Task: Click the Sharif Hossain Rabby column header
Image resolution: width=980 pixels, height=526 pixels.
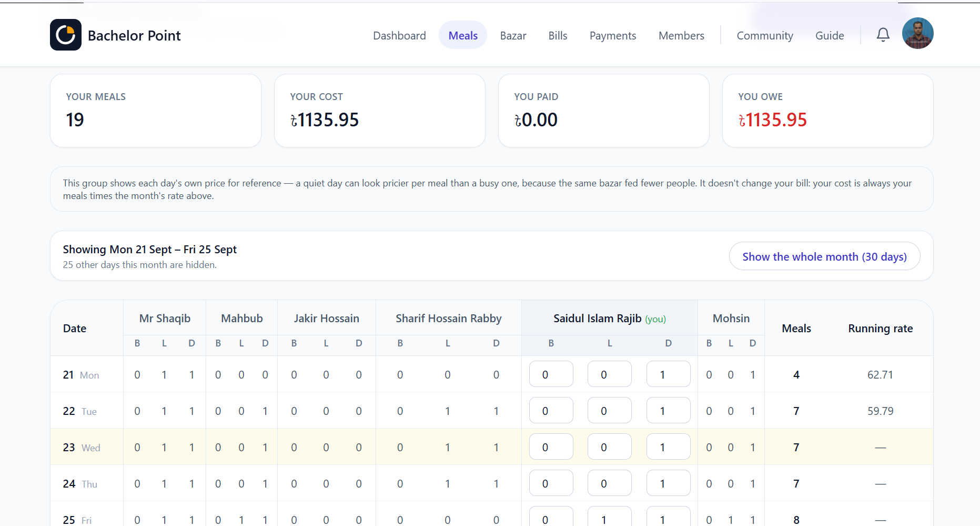Action: 449,318
